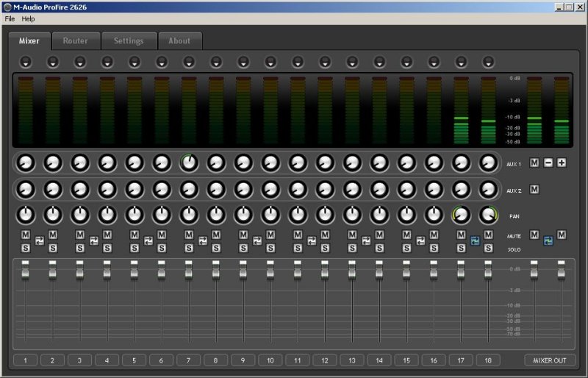Solo channel 1

coord(26,248)
